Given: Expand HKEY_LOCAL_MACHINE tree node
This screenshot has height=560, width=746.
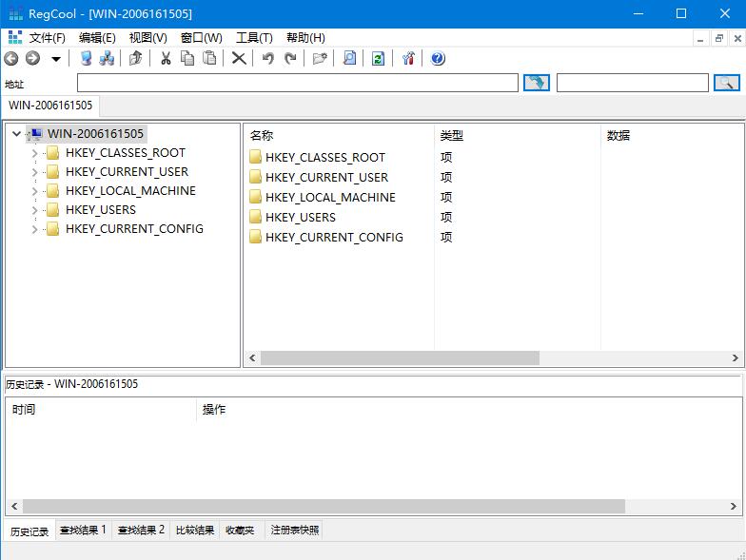Looking at the screenshot, I should point(34,191).
